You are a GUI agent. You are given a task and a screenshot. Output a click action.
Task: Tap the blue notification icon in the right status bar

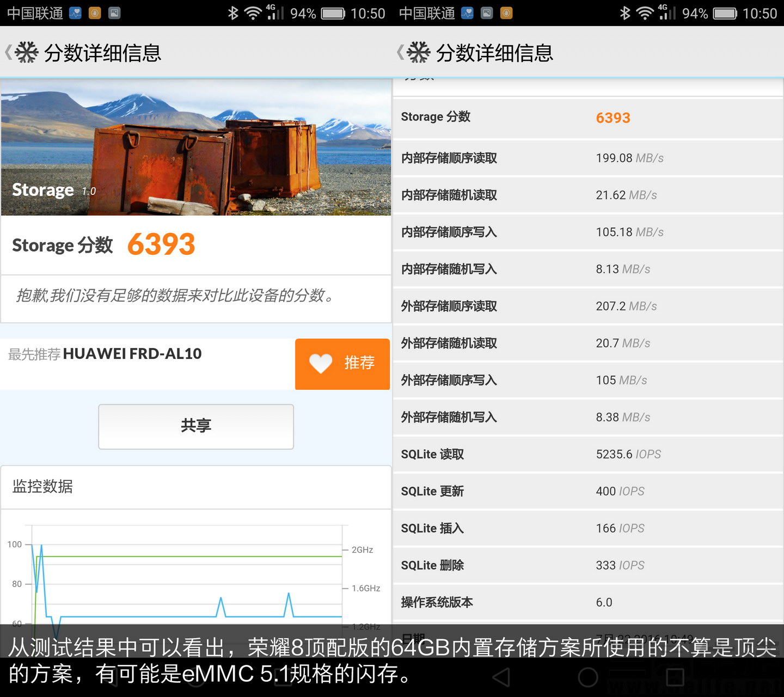pyautogui.click(x=467, y=13)
